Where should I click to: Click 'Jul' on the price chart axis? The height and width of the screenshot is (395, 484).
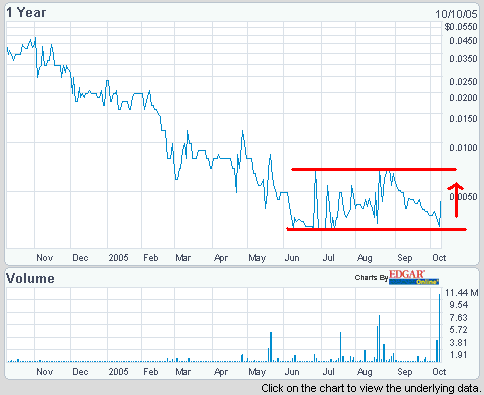(329, 258)
